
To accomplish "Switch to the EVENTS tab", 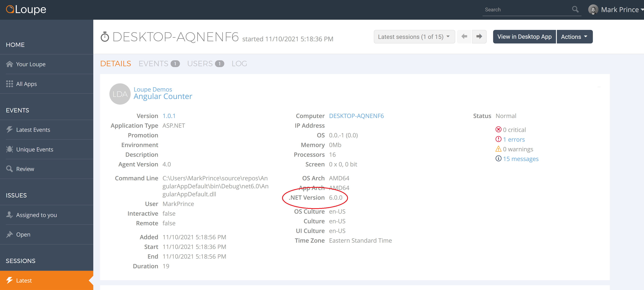I will [x=159, y=64].
